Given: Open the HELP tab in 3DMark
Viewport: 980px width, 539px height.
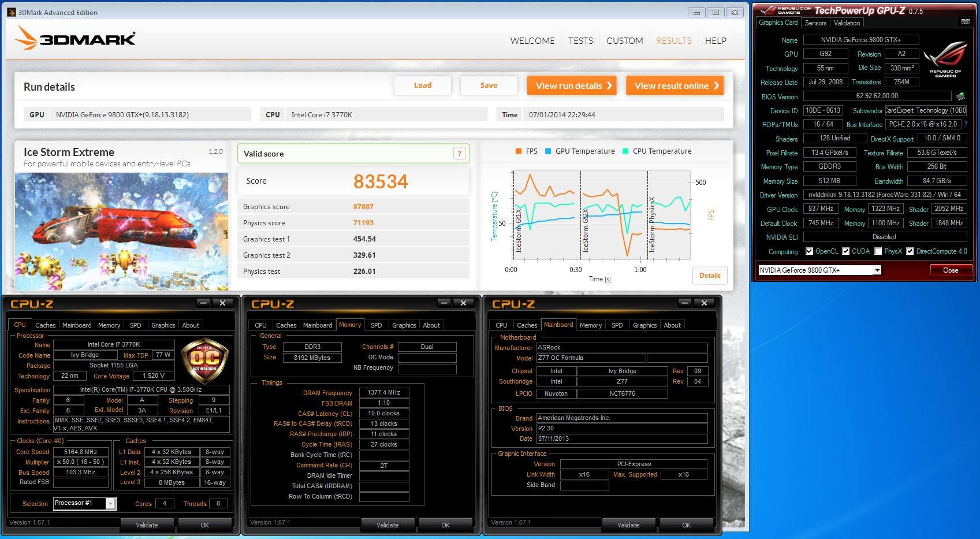Looking at the screenshot, I should click(716, 41).
